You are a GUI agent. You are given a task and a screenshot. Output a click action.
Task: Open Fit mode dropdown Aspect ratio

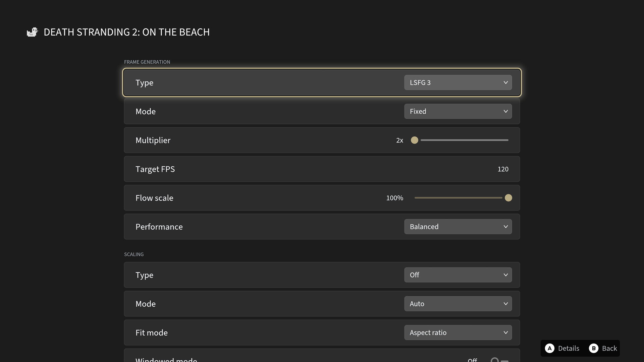(458, 333)
